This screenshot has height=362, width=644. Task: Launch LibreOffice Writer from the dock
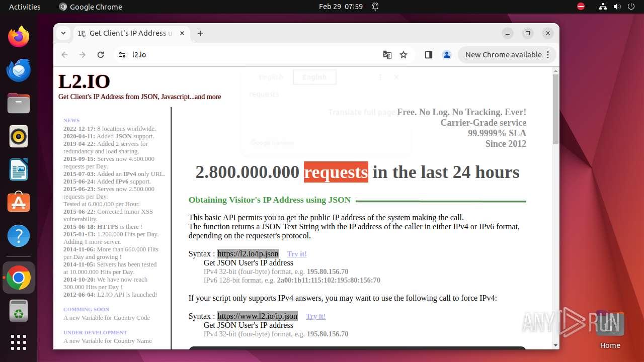(19, 169)
